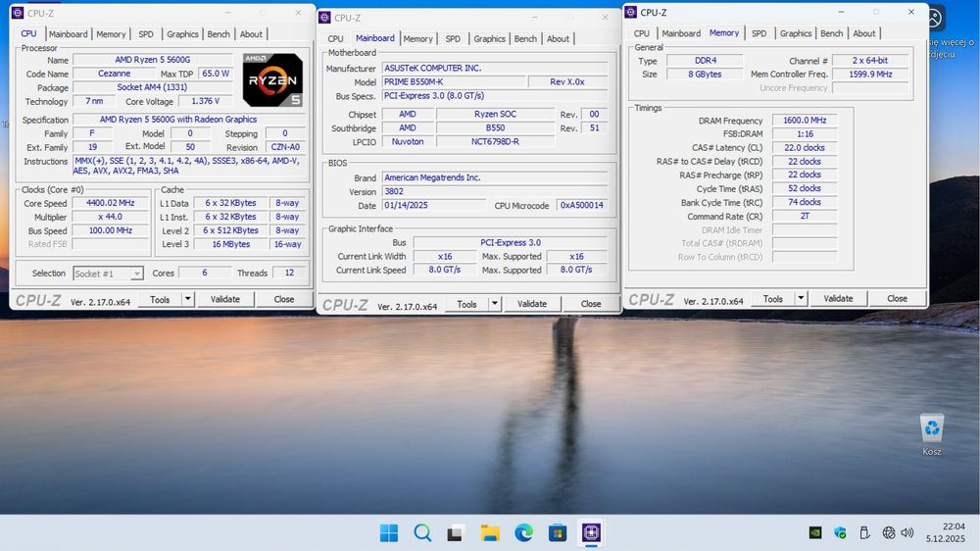Click CPU-Z app icon in middle window title
The width and height of the screenshot is (980, 551).
click(324, 18)
